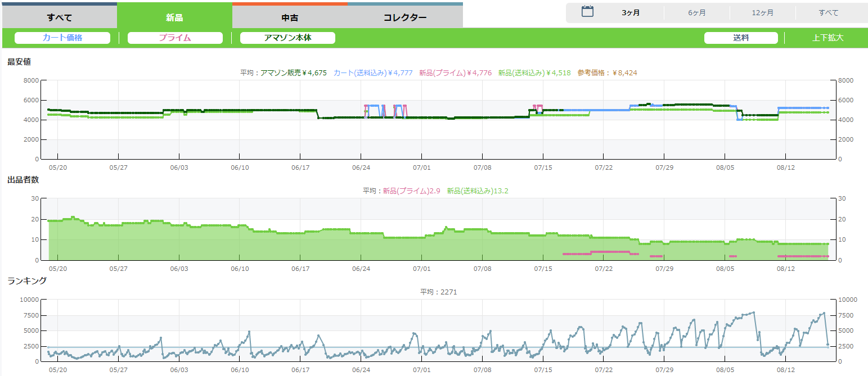Toggle the 送料 shipping option

[741, 38]
